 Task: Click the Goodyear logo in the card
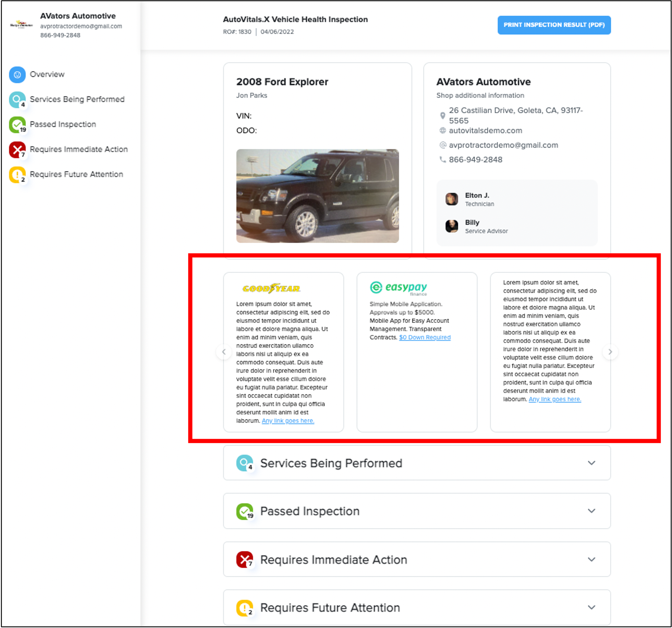click(x=271, y=288)
